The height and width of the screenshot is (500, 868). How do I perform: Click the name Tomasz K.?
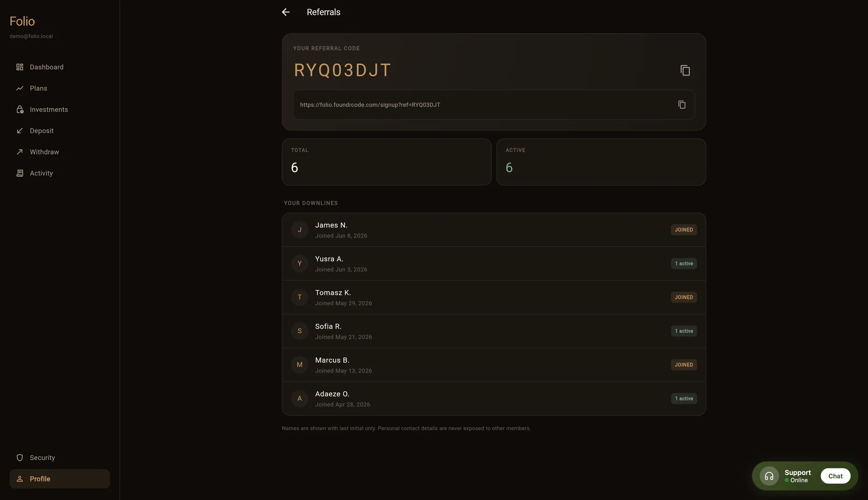pos(333,292)
